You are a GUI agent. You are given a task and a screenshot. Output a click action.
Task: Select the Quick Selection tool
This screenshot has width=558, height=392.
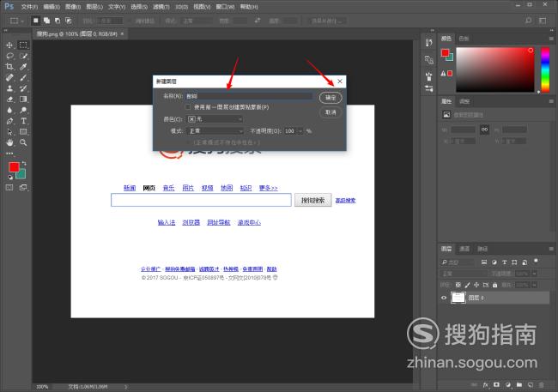point(23,56)
